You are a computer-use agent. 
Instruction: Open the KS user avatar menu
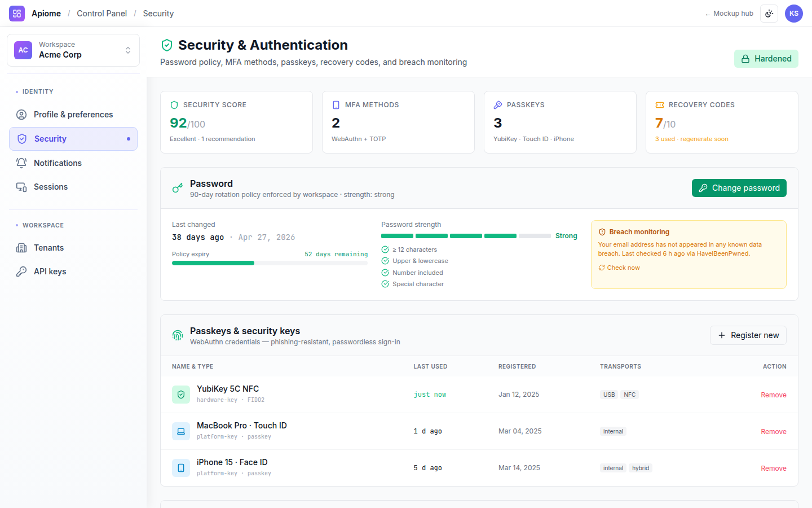[x=794, y=14]
